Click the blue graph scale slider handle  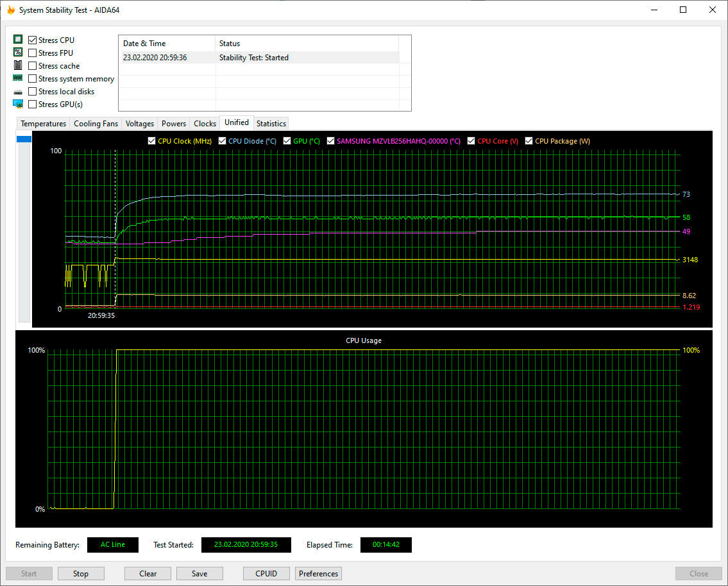pos(24,139)
